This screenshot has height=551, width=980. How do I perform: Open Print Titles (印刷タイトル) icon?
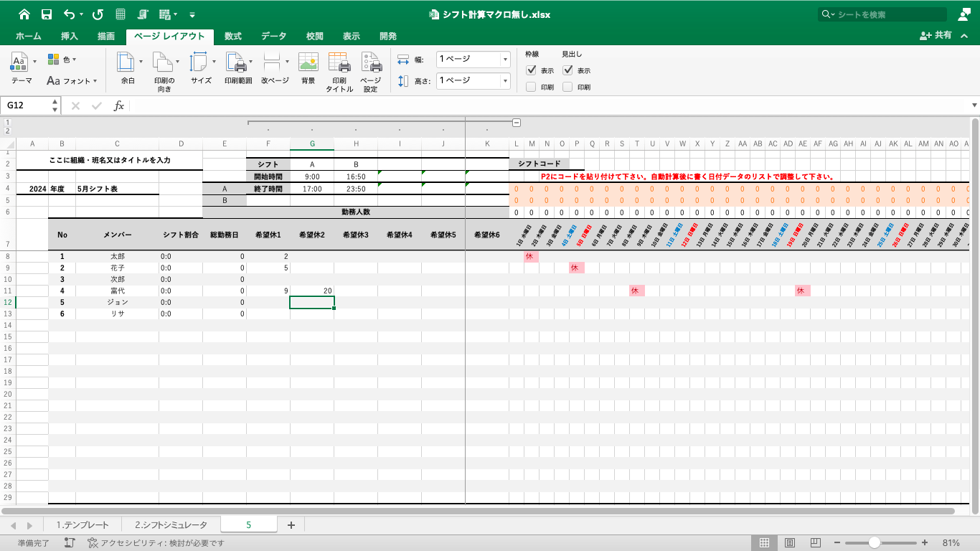click(x=339, y=64)
